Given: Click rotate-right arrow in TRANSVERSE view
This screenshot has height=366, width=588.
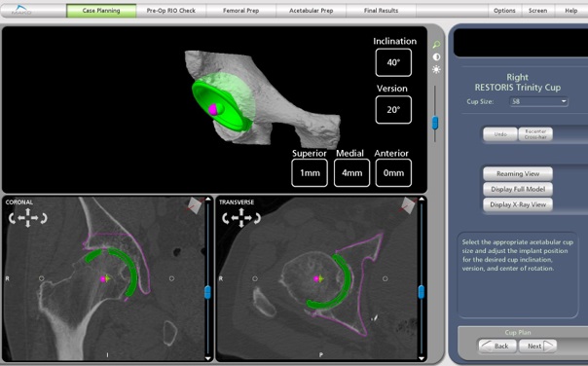Looking at the screenshot, I should [x=257, y=218].
